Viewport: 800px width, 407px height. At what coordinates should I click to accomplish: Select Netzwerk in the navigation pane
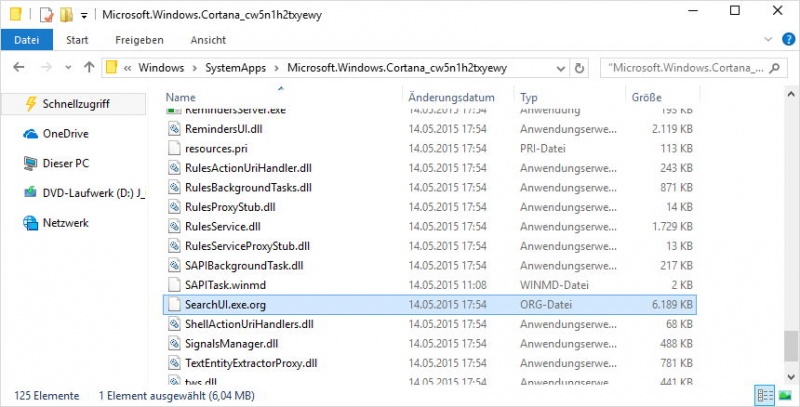pyautogui.click(x=56, y=223)
